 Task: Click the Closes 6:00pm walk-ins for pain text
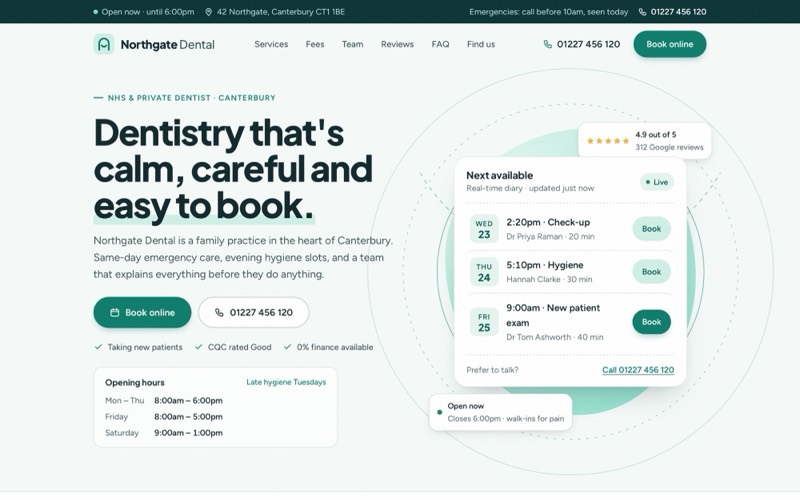click(506, 419)
